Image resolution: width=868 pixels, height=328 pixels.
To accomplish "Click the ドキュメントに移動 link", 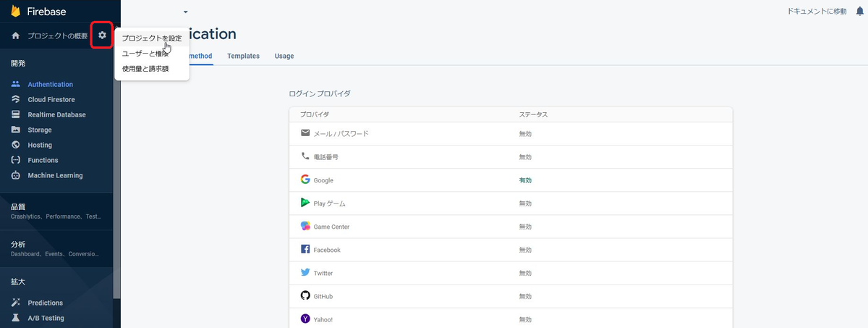I will (817, 12).
